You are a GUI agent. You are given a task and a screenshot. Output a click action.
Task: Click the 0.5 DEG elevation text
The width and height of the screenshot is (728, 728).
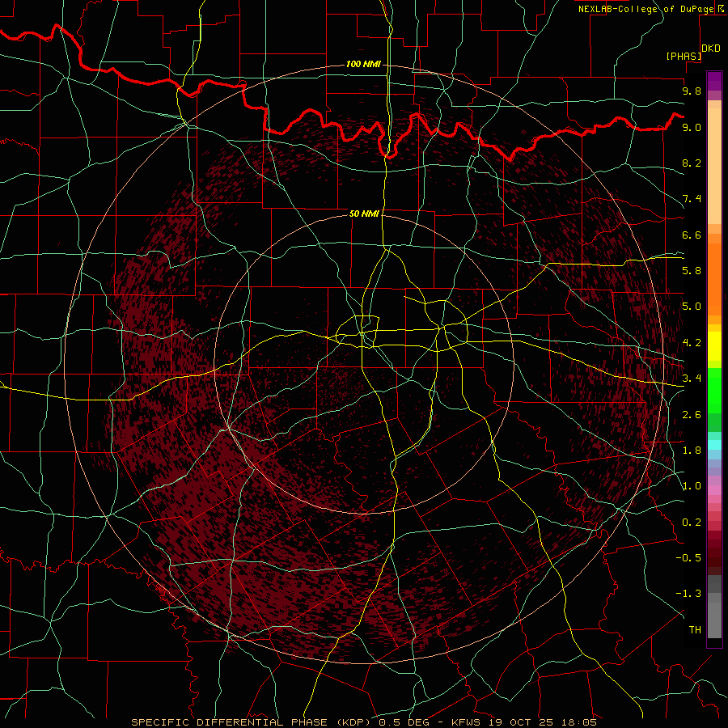405,722
